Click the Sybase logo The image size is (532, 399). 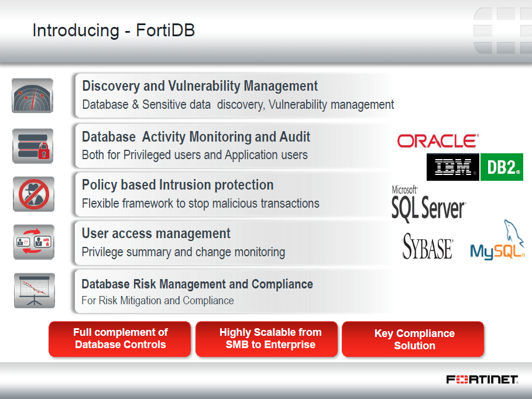click(428, 247)
